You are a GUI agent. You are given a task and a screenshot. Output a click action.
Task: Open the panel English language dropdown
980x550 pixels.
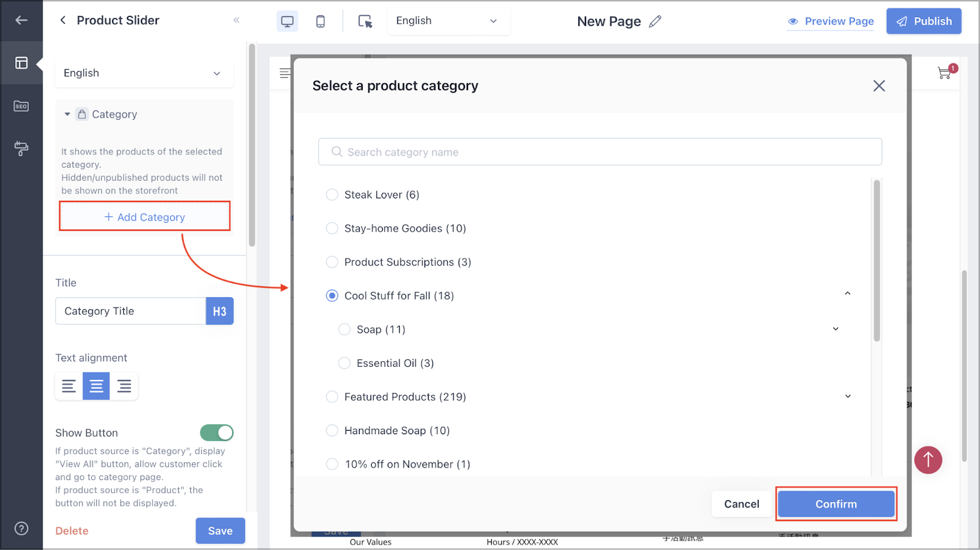pyautogui.click(x=144, y=73)
